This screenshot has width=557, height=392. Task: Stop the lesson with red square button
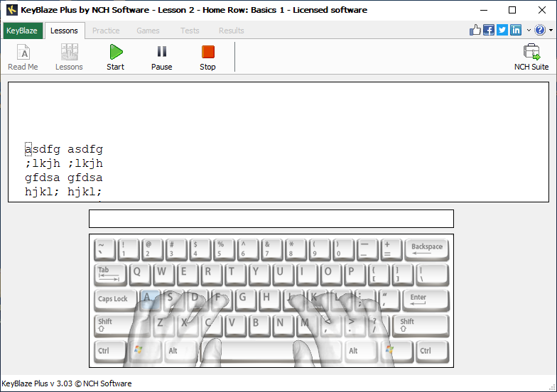click(207, 57)
